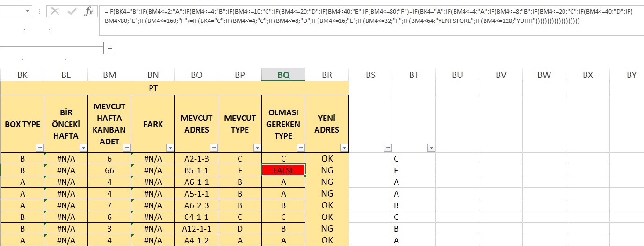This screenshot has height=246, width=644.
Task: Open the YENİ ADRES filter dropdown
Action: [344, 148]
